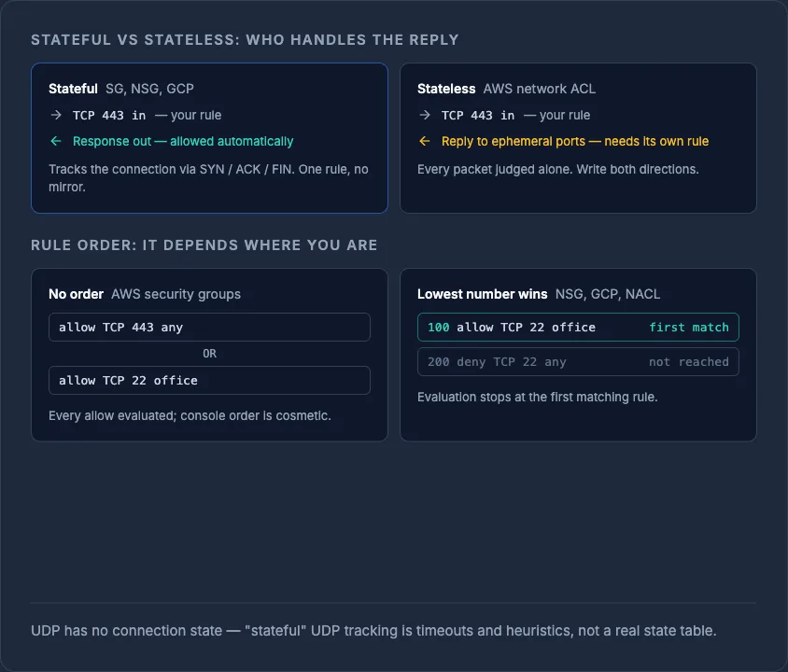The image size is (788, 672).
Task: Click 'STATEFUL VS STATELESS: WHO HANDLES THE REPLY' heading
Action: [245, 40]
